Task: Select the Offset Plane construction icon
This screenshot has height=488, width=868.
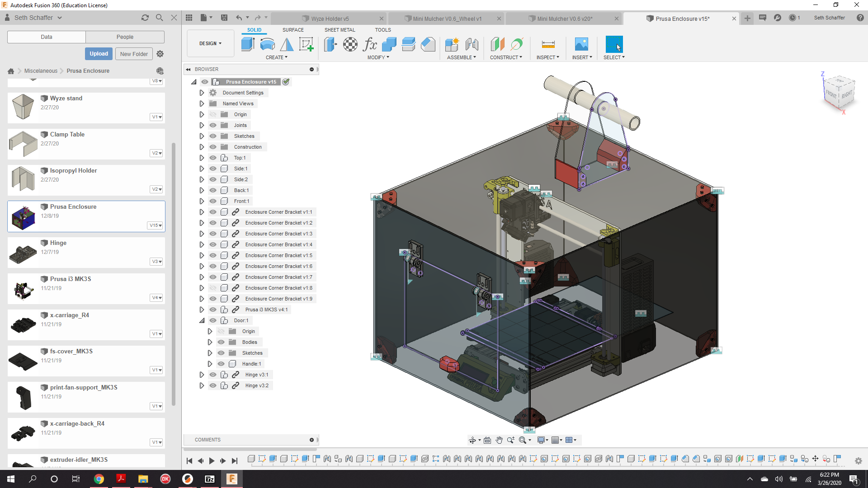Action: coord(497,44)
